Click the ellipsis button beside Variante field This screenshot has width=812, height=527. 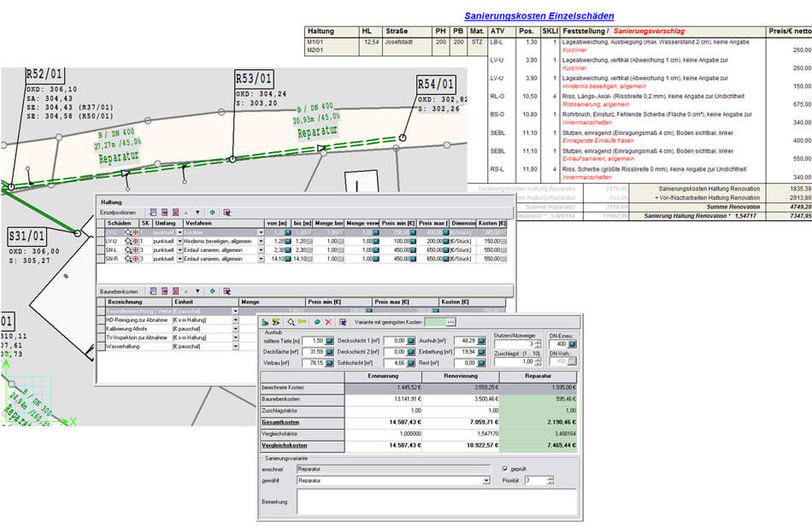click(x=450, y=322)
